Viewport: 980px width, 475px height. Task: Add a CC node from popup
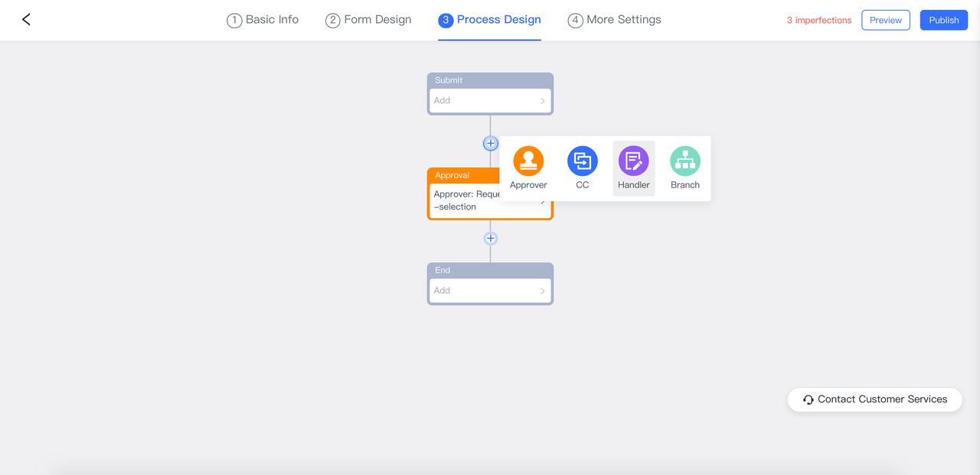pos(582,161)
